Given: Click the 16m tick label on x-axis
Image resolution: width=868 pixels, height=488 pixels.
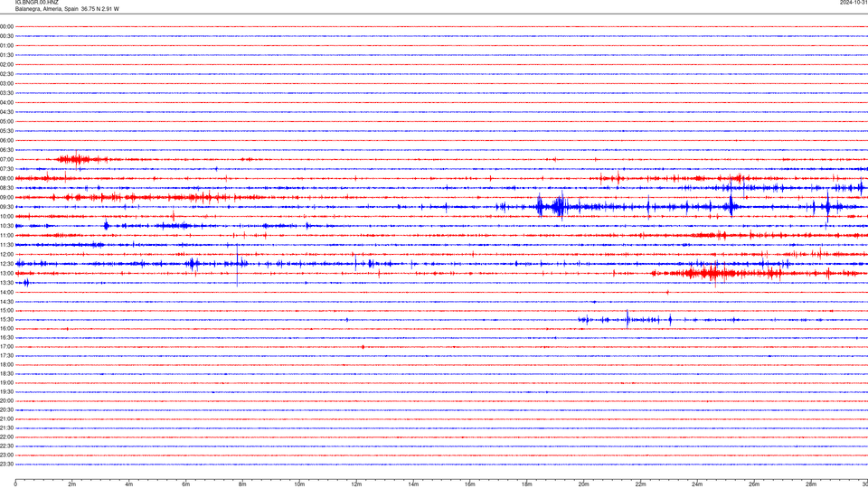Looking at the screenshot, I should coord(470,484).
